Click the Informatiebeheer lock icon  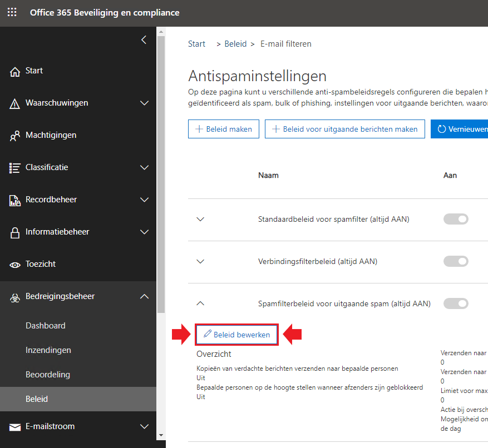tap(14, 232)
